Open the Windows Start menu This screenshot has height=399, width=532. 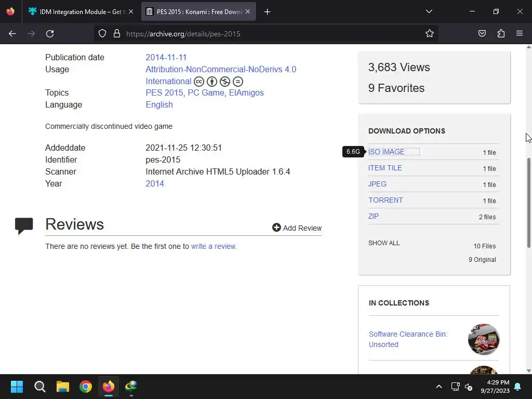[17, 387]
